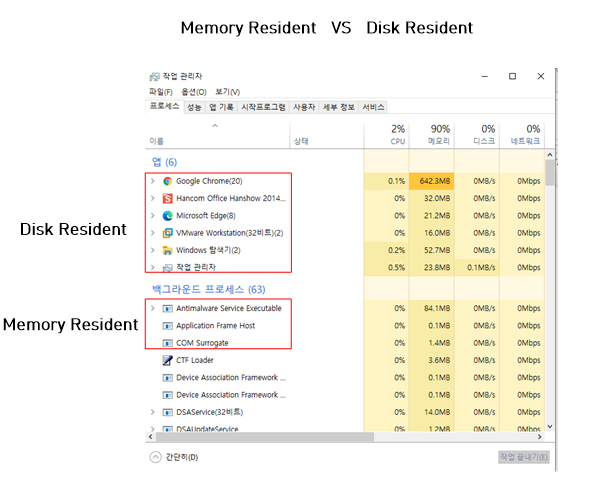This screenshot has width=605, height=480.
Task: Click the vertical scrollbar up arrow
Action: click(550, 155)
